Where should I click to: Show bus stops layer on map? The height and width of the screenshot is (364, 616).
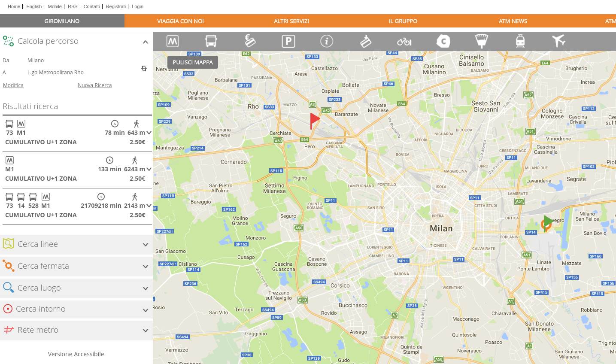[211, 41]
